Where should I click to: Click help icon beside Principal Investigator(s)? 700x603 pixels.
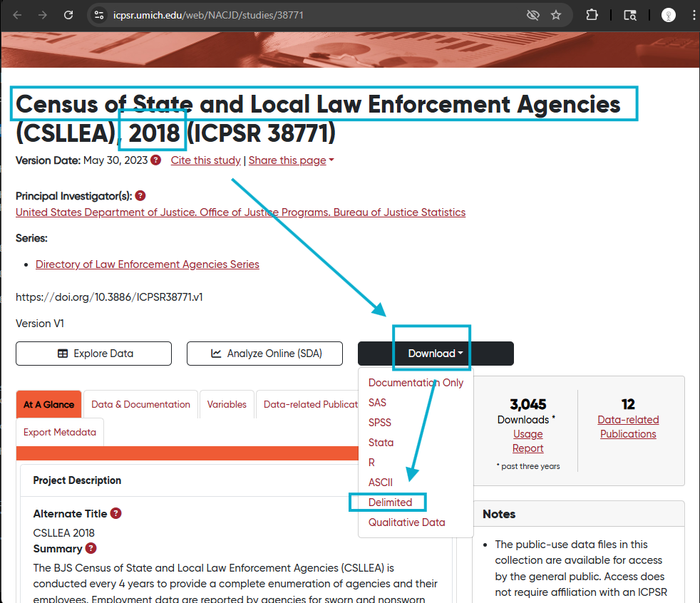[140, 195]
